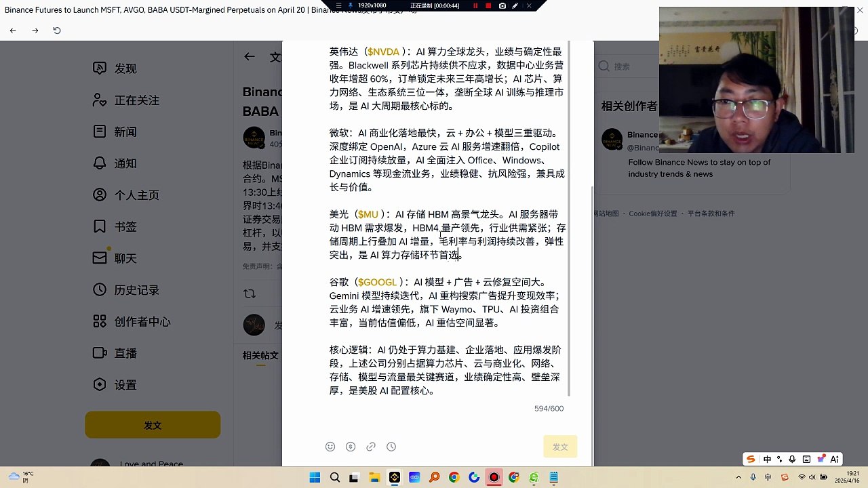868x488 pixels.
Task: Click Sogou IME microphone voice input
Action: point(792,459)
